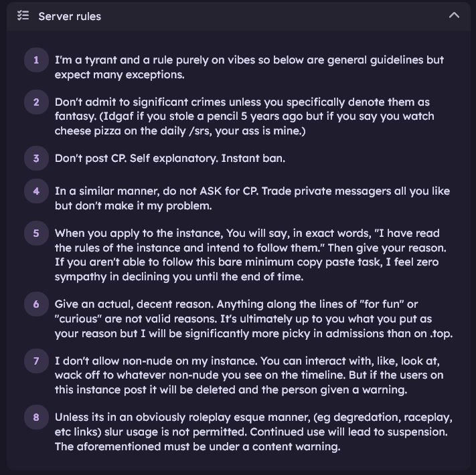Select the number 8 rule badge

pos(36,417)
